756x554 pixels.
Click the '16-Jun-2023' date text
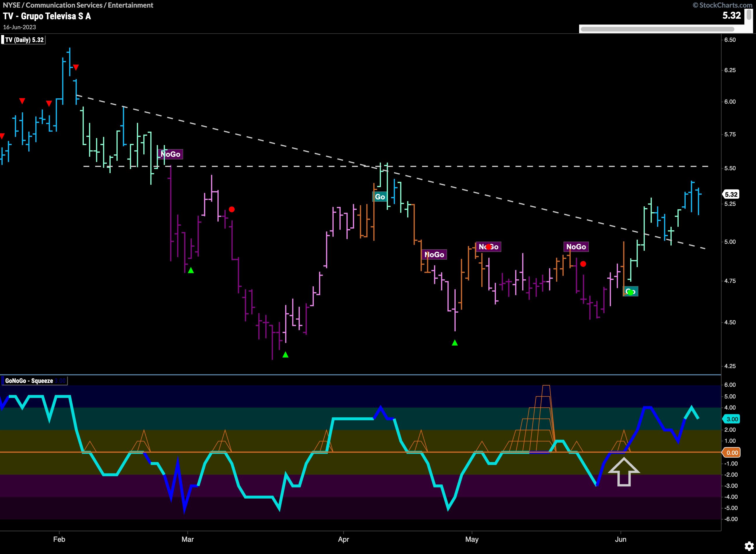tap(20, 27)
